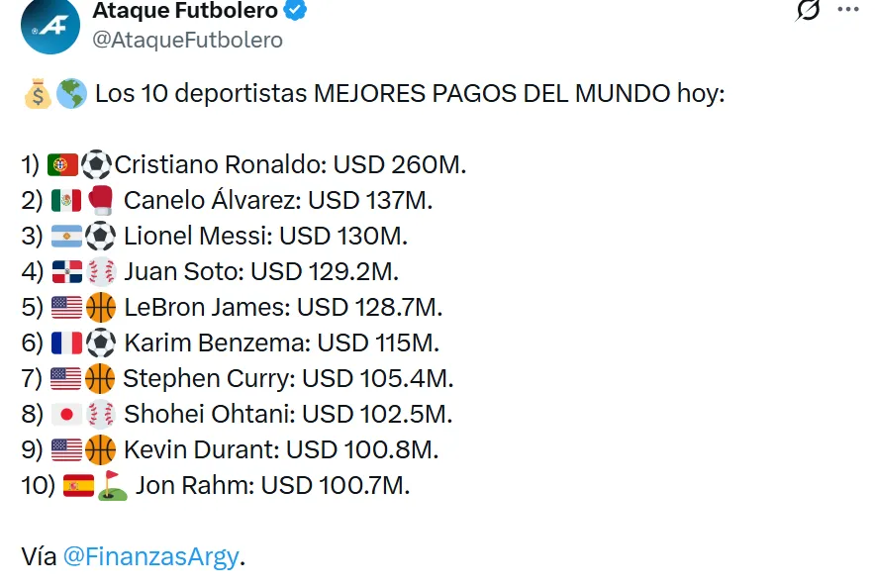Image resolution: width=875 pixels, height=588 pixels.
Task: Open the three-dot more options menu
Action: [x=848, y=10]
